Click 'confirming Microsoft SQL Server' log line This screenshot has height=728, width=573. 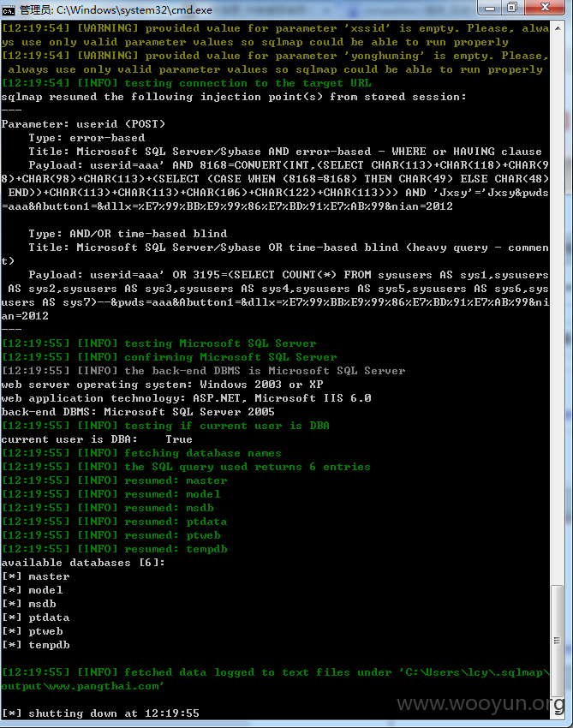(x=170, y=357)
